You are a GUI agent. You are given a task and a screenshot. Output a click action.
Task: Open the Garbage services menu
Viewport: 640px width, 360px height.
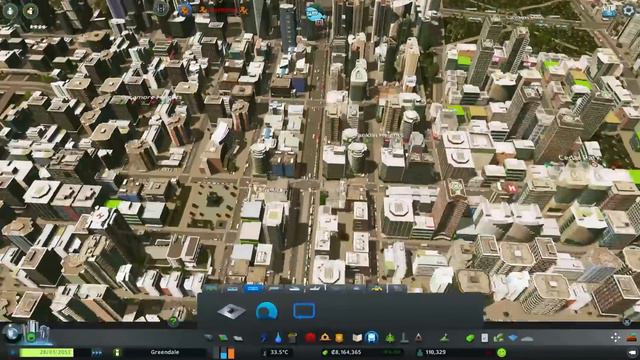point(292,338)
